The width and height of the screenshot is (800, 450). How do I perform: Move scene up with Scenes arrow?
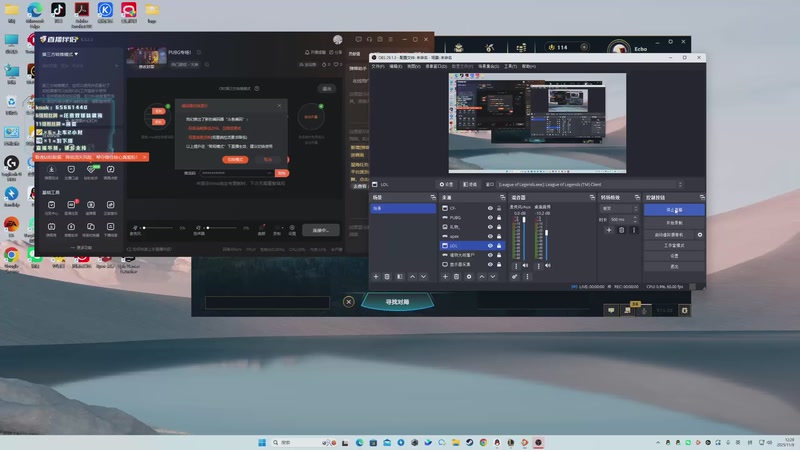[x=412, y=277]
